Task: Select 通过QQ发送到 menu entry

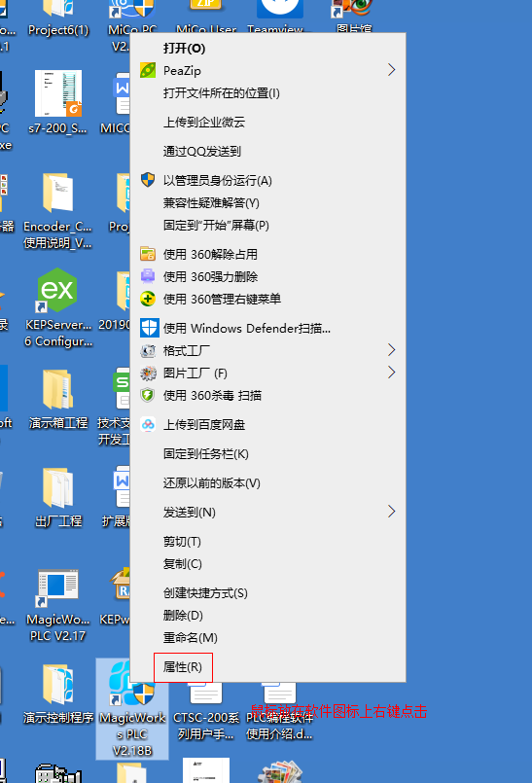Action: (202, 152)
